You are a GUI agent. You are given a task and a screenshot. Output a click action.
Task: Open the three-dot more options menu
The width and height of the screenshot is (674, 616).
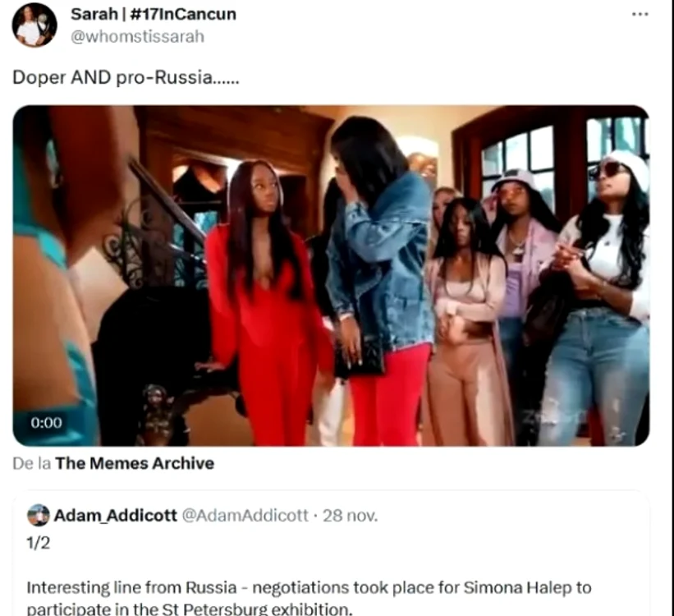(640, 14)
